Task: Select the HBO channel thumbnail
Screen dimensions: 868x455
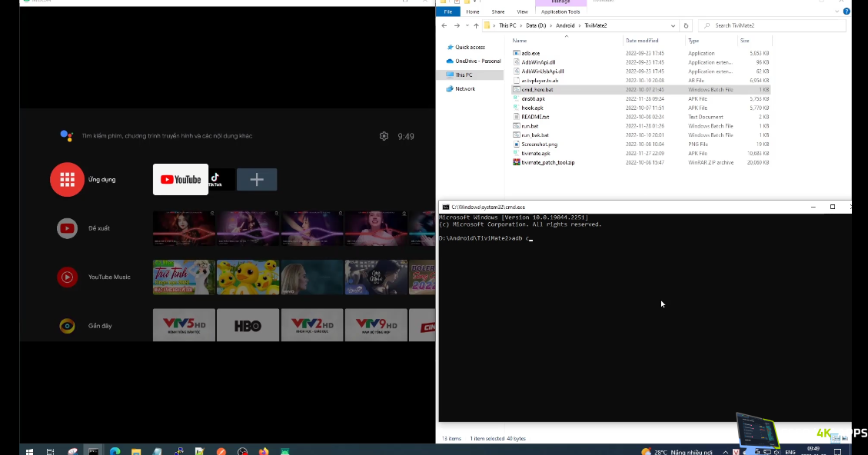Action: coord(248,326)
